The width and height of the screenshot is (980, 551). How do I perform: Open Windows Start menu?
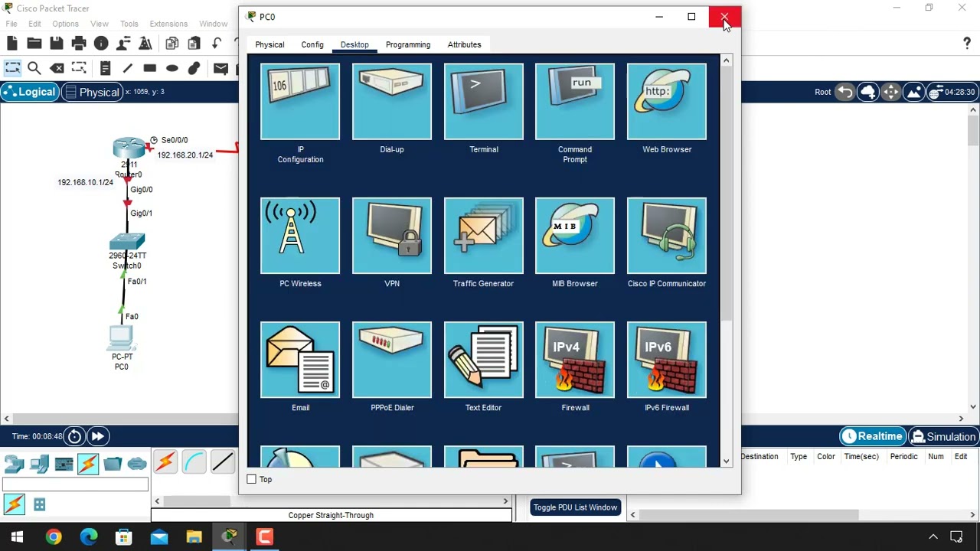(17, 537)
